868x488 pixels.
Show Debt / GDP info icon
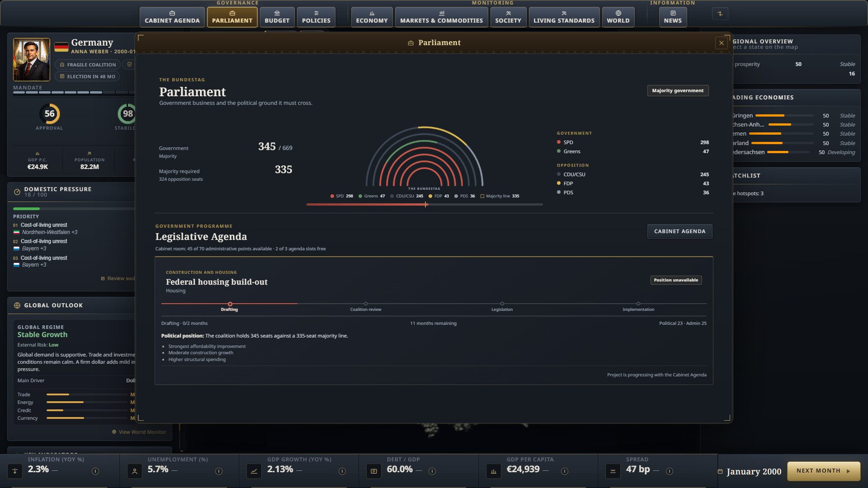[x=432, y=471]
